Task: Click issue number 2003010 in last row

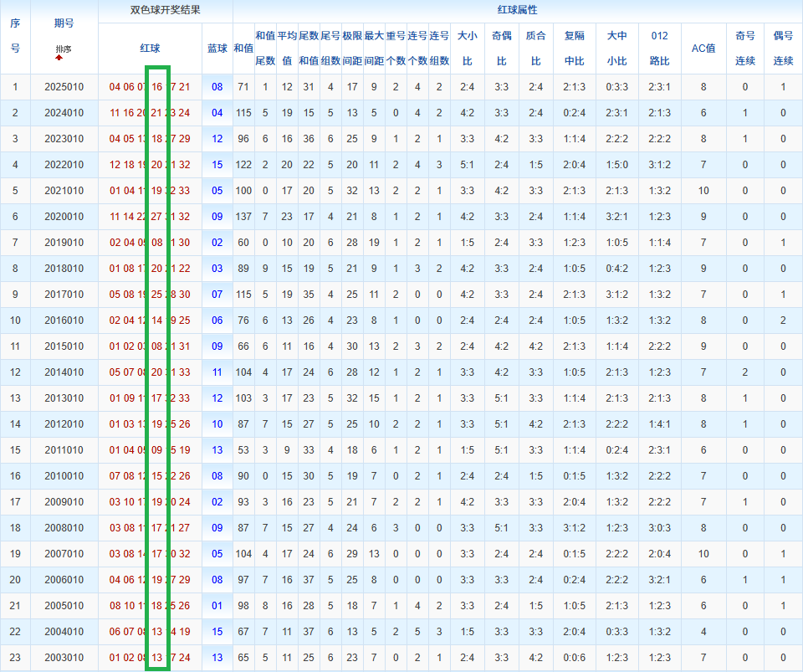Action: coord(64,658)
